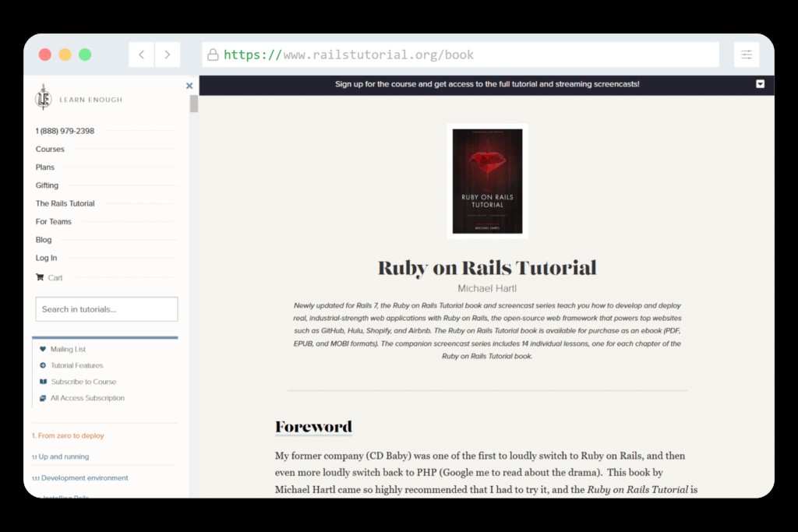
Task: Click the LEARN ENOUGH brand text
Action: [91, 100]
